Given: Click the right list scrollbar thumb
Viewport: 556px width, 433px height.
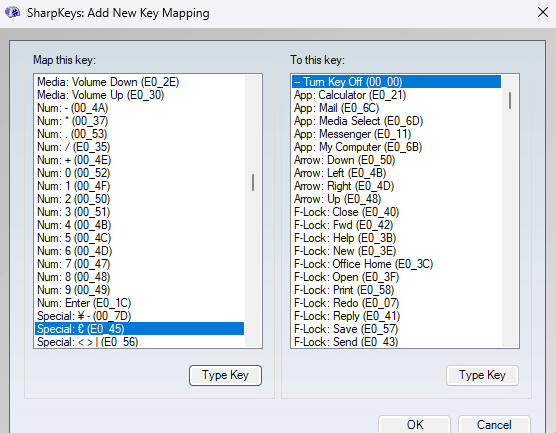Looking at the screenshot, I should click(510, 100).
